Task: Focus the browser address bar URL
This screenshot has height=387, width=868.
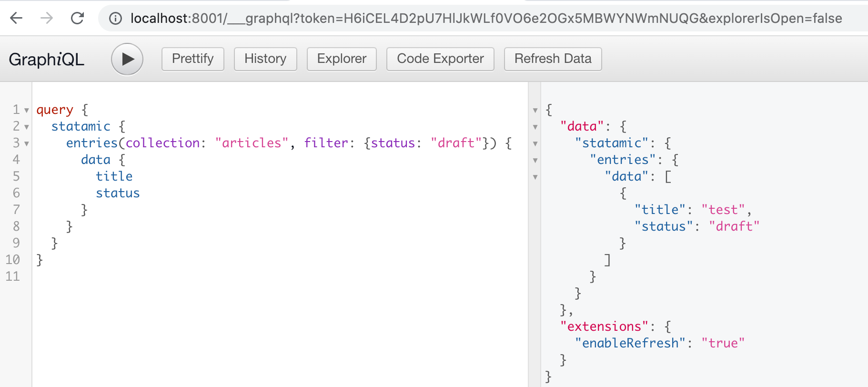Action: coord(486,19)
